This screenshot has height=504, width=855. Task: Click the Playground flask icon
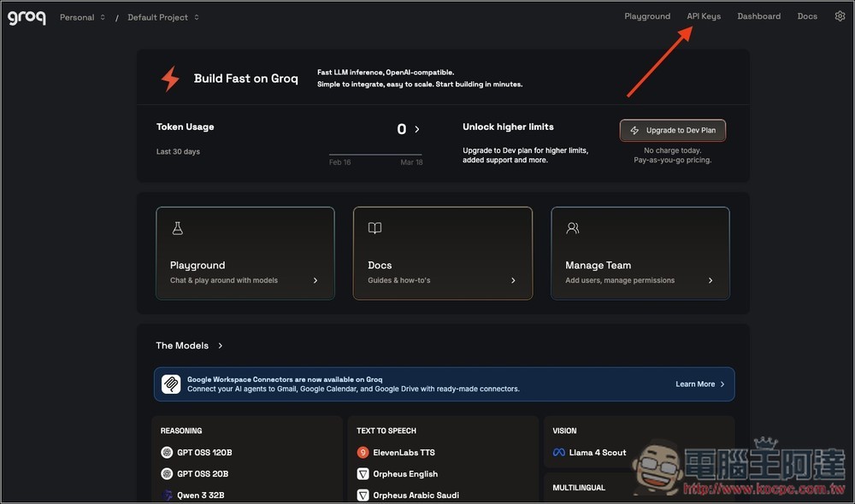pyautogui.click(x=178, y=228)
